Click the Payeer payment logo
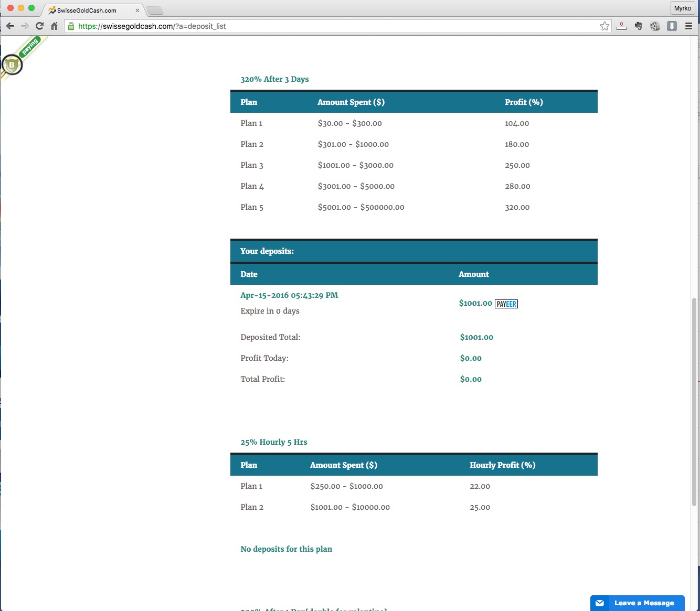 pyautogui.click(x=506, y=304)
